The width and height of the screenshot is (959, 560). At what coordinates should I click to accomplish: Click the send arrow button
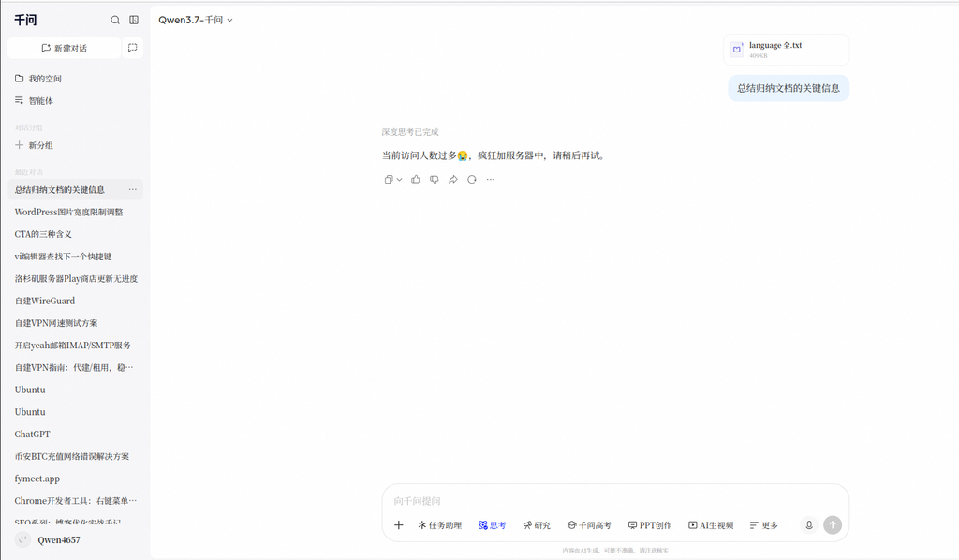click(x=833, y=525)
